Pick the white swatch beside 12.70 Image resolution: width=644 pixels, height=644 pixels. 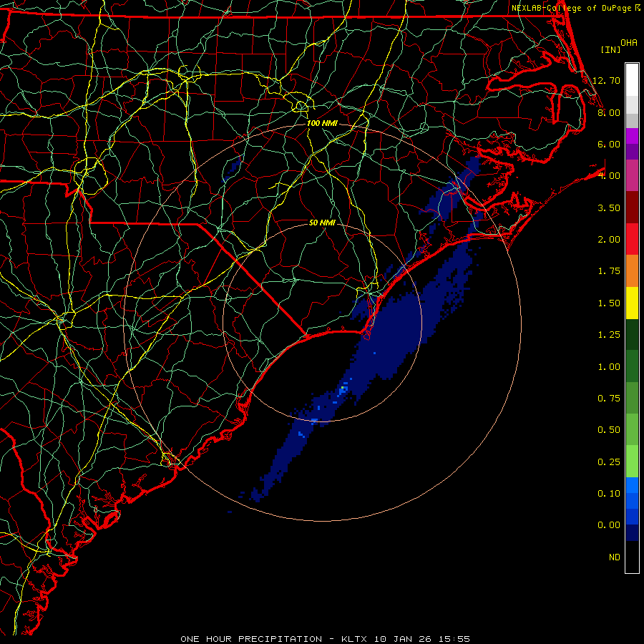[x=632, y=80]
